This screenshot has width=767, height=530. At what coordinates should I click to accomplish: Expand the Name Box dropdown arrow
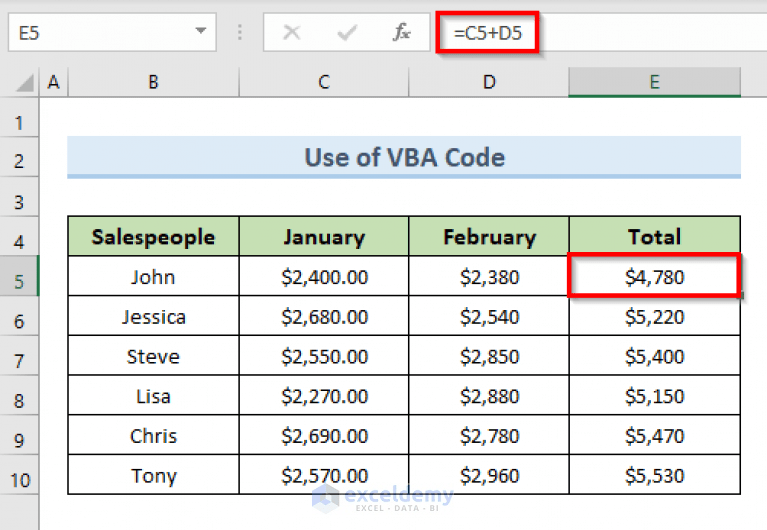(201, 31)
